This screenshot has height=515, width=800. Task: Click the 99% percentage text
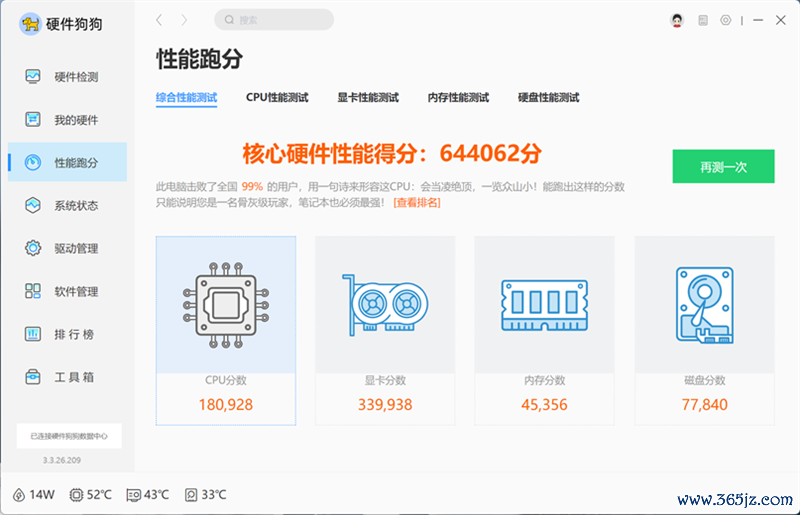tap(252, 186)
